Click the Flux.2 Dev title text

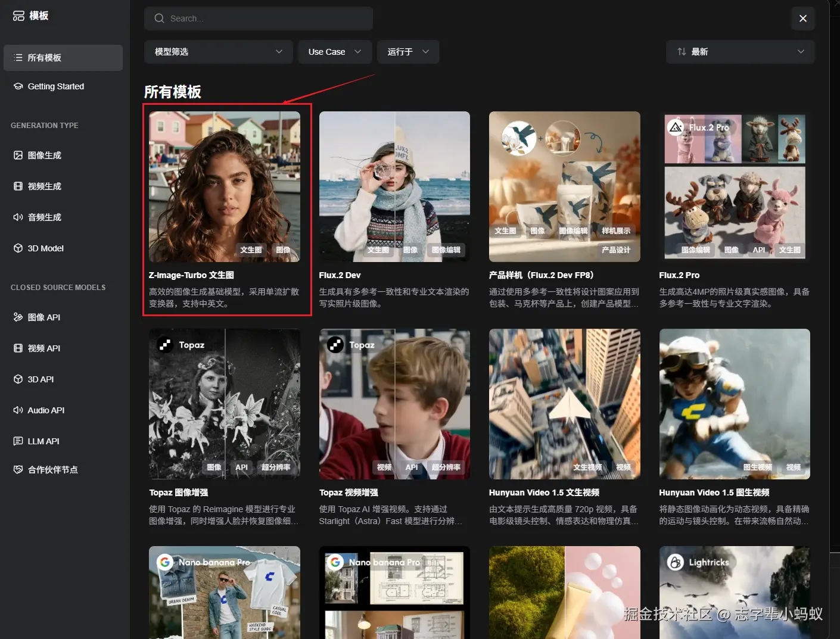click(x=340, y=275)
